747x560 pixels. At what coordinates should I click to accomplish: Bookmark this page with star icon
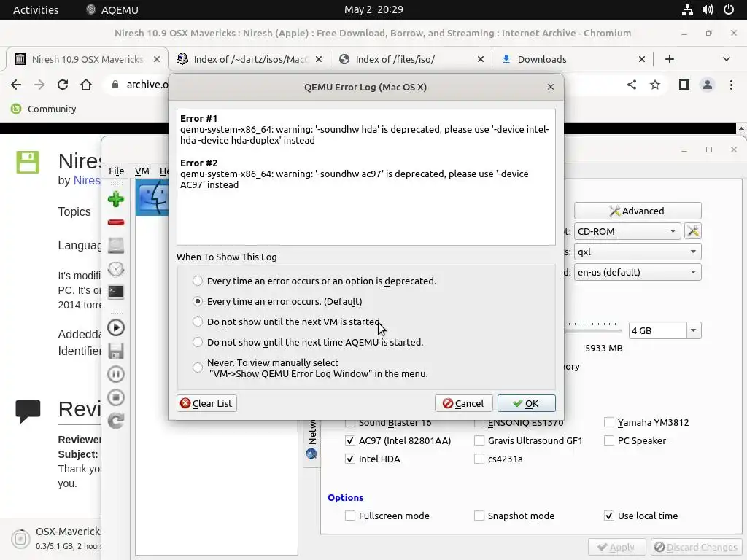[655, 85]
